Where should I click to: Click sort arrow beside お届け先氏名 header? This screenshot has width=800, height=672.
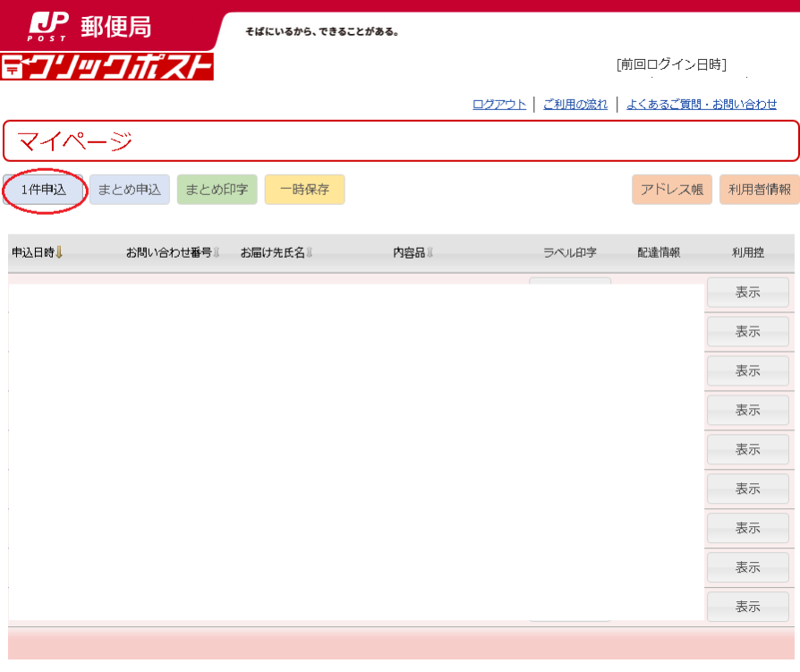click(310, 253)
